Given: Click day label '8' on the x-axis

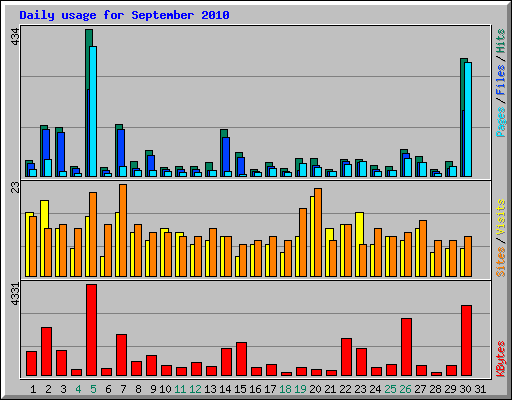Looking at the screenshot, I should (x=138, y=389).
